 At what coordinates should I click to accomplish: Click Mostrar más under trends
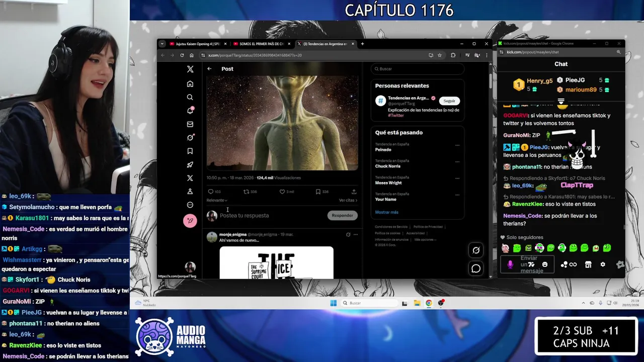[x=386, y=212]
